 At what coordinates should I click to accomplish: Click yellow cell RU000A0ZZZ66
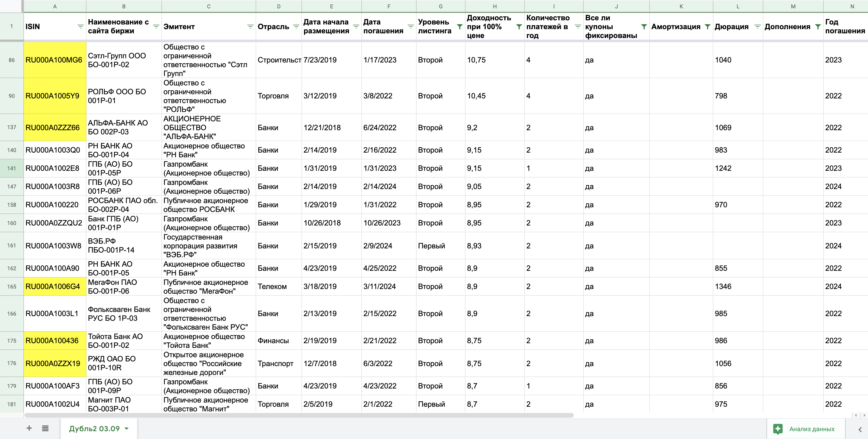click(x=55, y=128)
